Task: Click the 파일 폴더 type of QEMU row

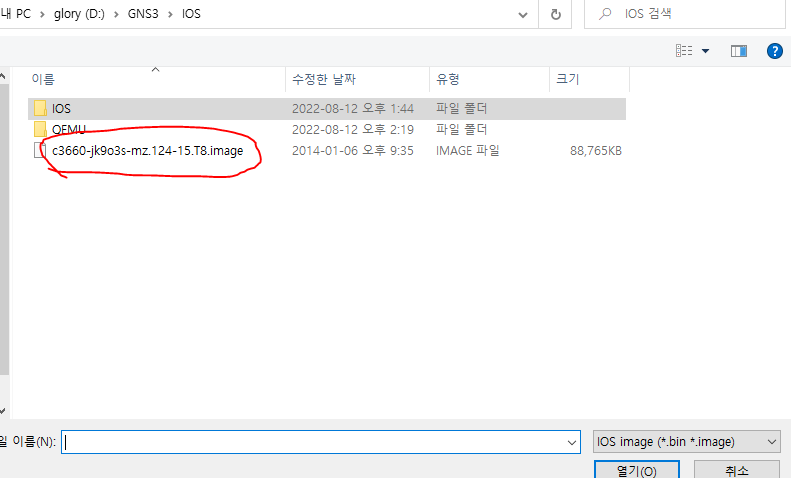Action: [x=462, y=130]
